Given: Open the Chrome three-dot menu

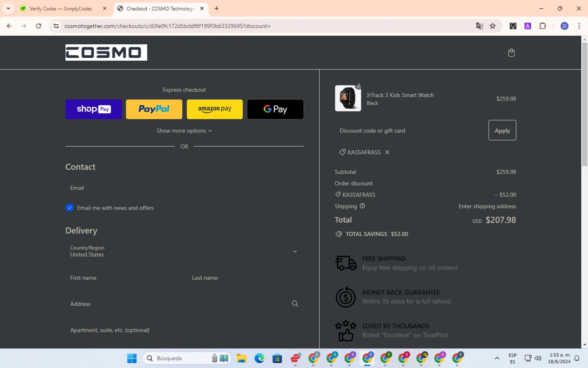Looking at the screenshot, I should (579, 26).
